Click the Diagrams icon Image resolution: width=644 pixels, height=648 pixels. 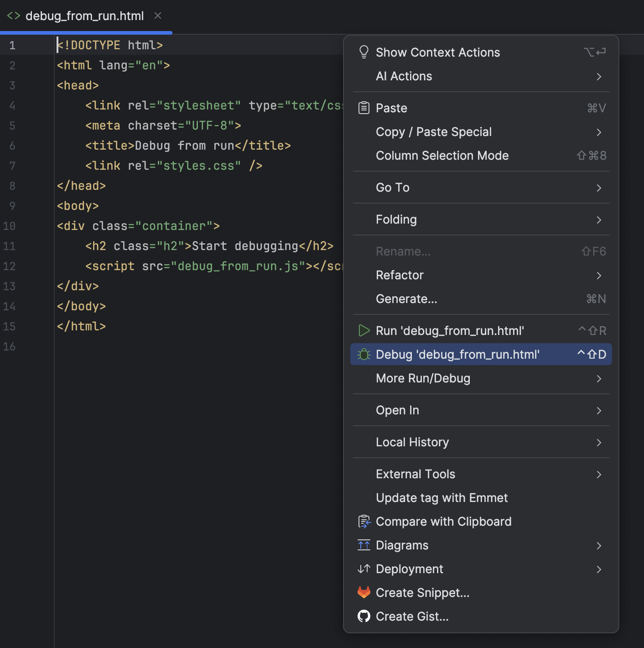364,545
